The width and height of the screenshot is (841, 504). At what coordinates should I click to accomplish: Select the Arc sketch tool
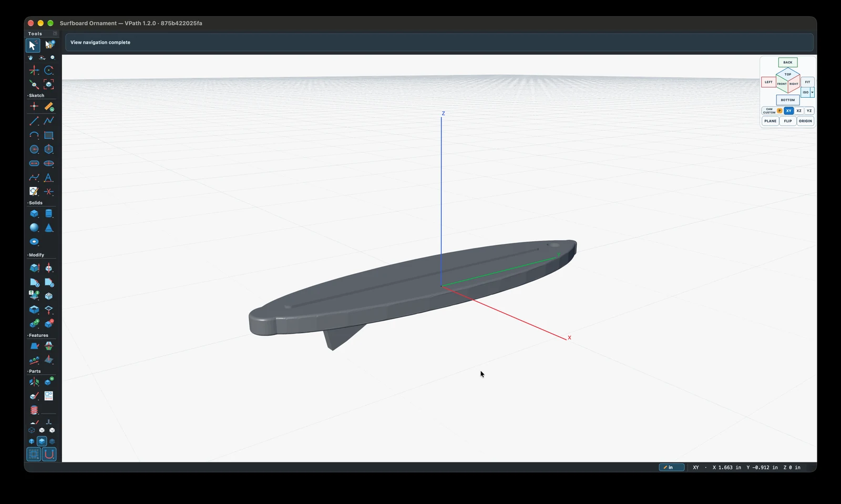[34, 135]
